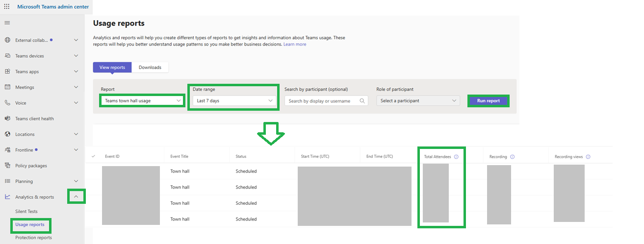
Task: Expand the Locations chevron
Action: point(76,134)
